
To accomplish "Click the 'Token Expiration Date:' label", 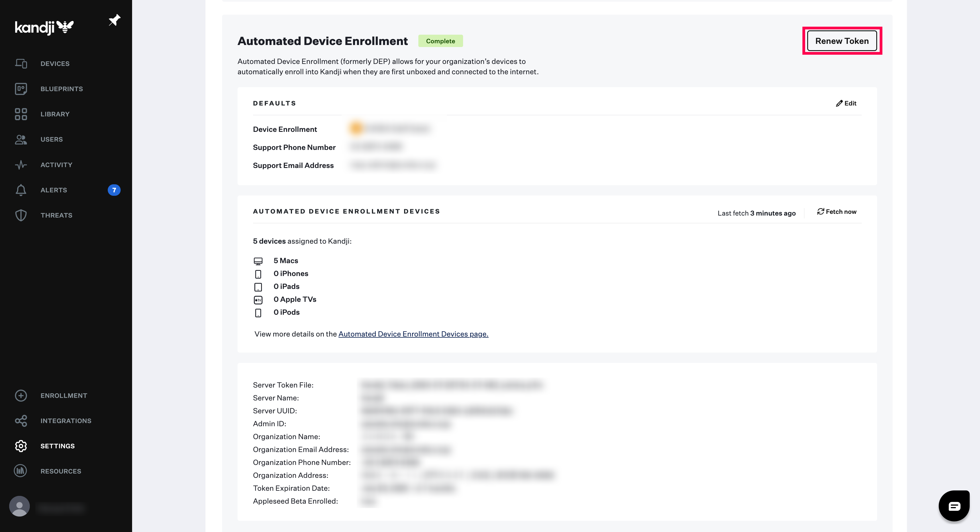I will [291, 488].
